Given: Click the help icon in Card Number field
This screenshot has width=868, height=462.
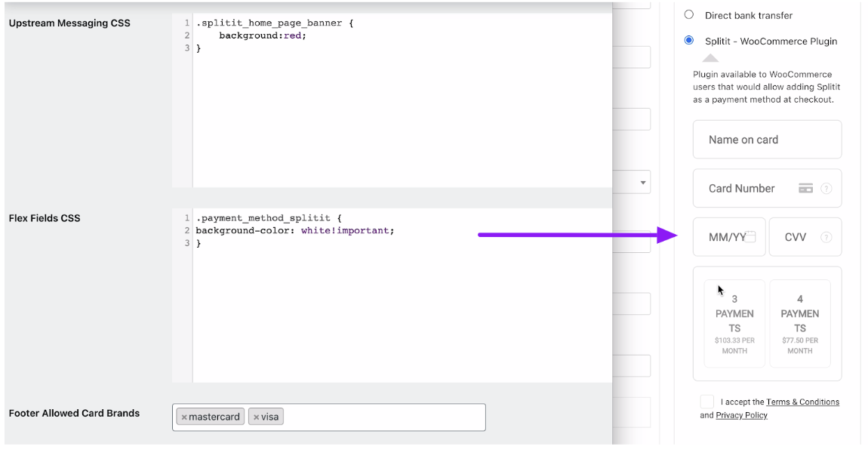Looking at the screenshot, I should tap(826, 188).
